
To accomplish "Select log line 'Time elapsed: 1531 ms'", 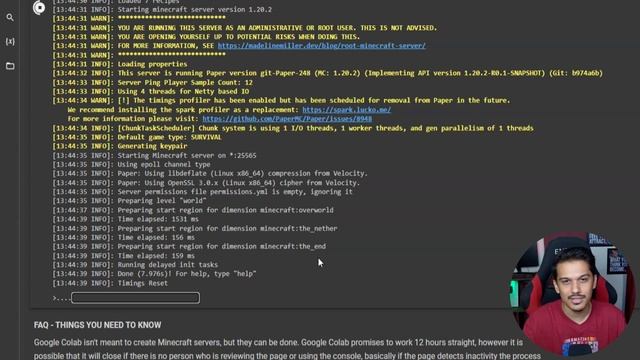I will pos(125,219).
